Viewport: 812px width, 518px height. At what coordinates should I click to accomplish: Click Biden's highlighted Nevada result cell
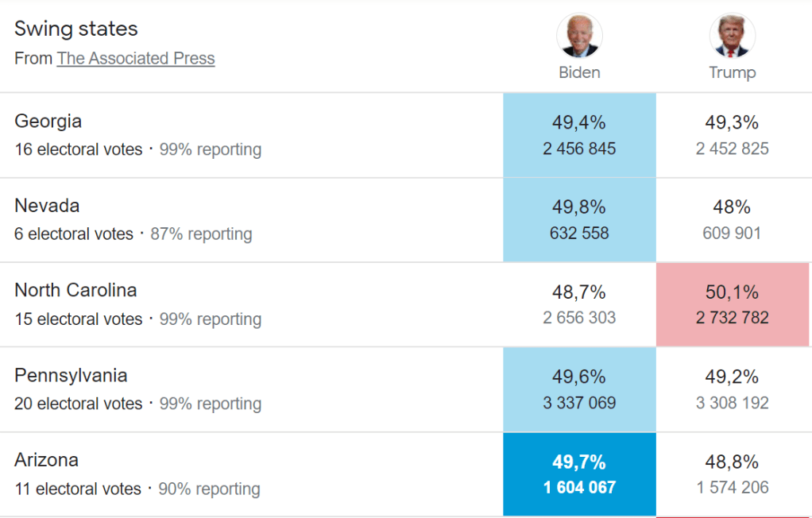pyautogui.click(x=579, y=220)
